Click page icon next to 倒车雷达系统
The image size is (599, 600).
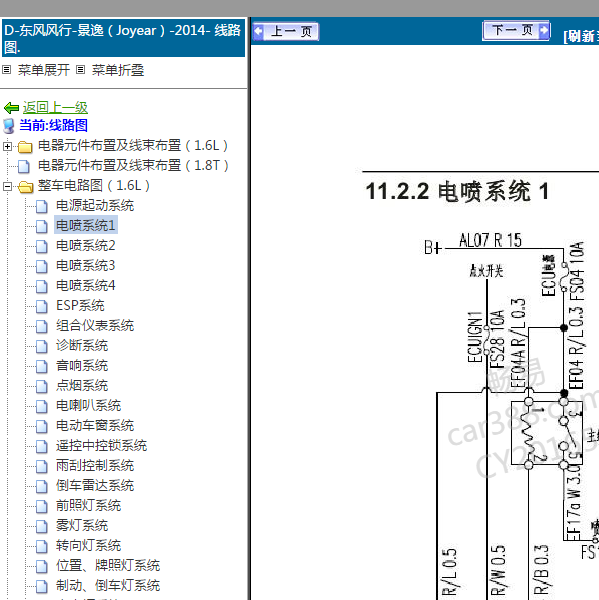point(42,486)
